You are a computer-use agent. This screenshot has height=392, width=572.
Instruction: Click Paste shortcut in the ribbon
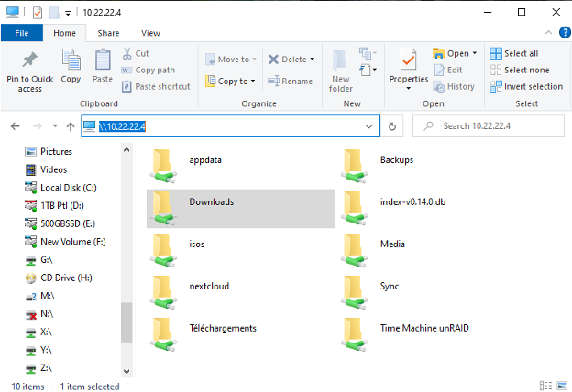156,86
